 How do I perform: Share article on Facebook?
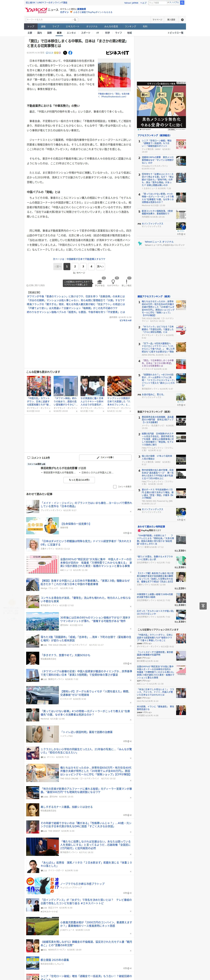point(70,53)
